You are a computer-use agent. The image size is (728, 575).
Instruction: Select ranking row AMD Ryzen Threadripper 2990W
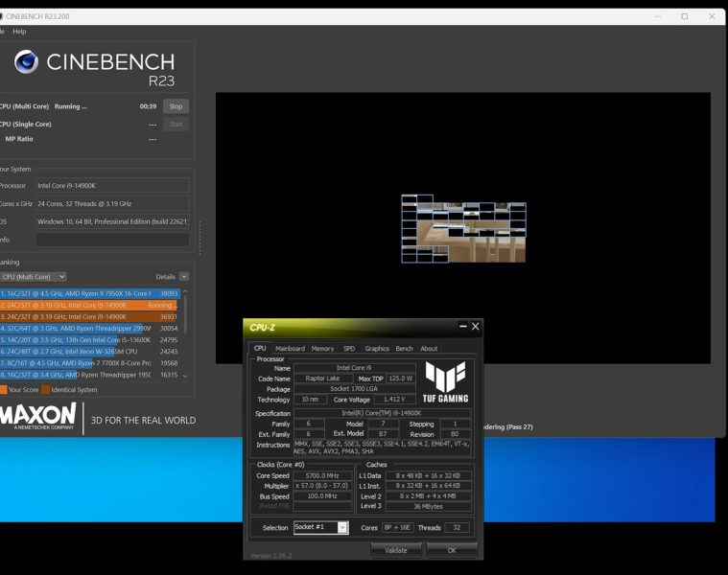88,329
